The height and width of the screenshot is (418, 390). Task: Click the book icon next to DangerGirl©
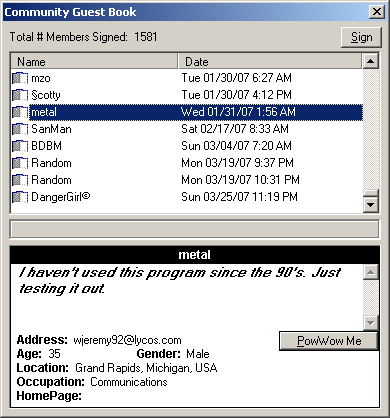coord(20,197)
